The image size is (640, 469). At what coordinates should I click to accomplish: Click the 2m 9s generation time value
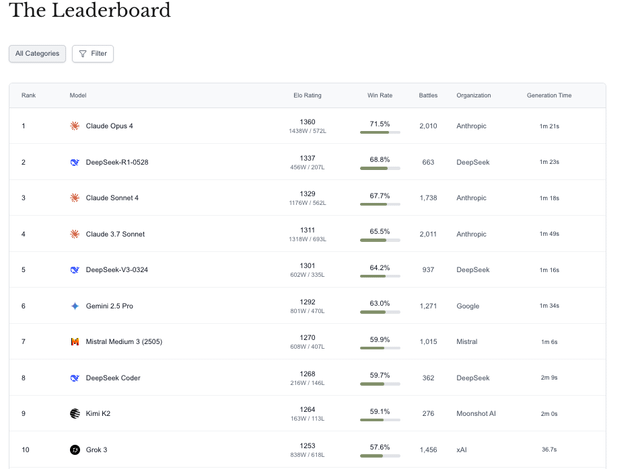pos(549,378)
